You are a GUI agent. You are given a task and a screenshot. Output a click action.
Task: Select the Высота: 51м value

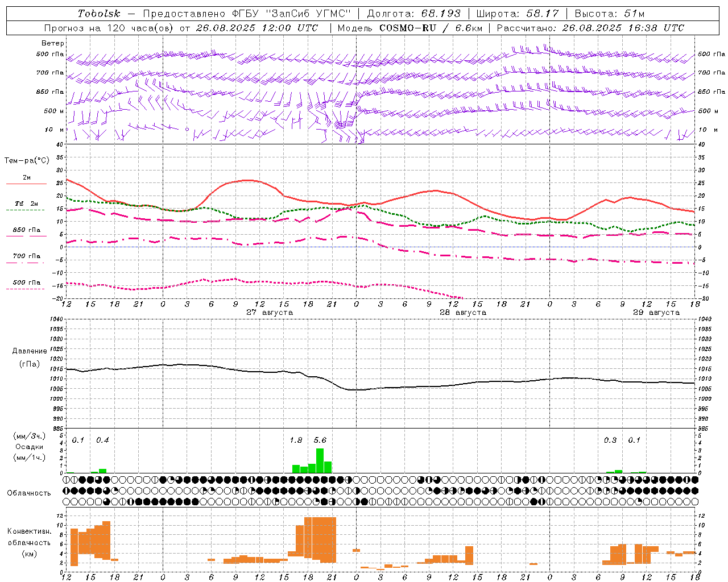point(609,14)
